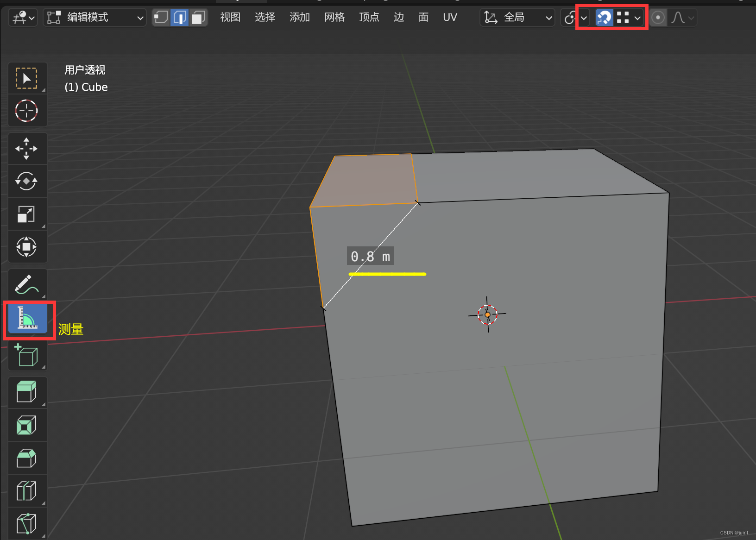This screenshot has width=756, height=540.
Task: Toggle proportional editing
Action: click(x=658, y=18)
